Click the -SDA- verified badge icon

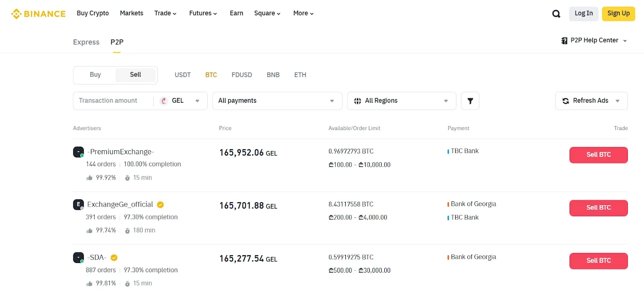(114, 258)
